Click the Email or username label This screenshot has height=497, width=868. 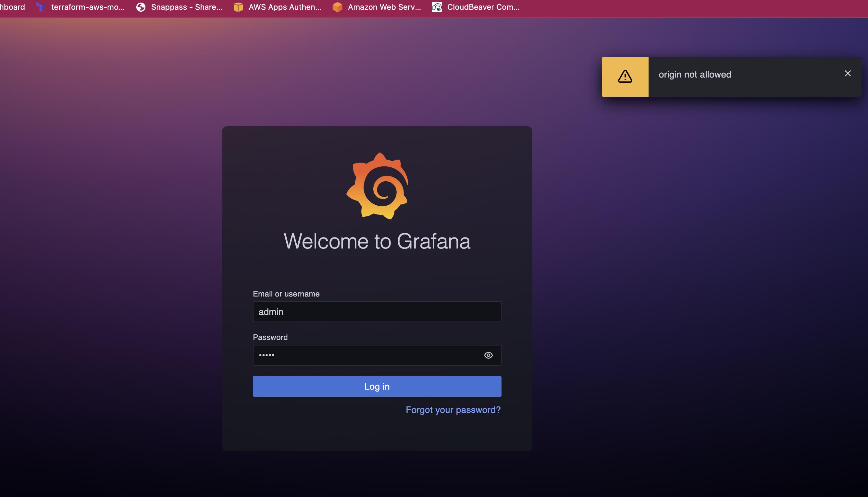click(x=286, y=294)
